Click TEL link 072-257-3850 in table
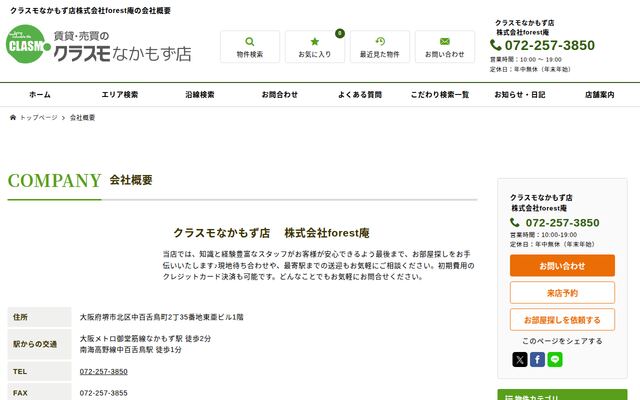The width and height of the screenshot is (640, 400). pyautogui.click(x=104, y=371)
